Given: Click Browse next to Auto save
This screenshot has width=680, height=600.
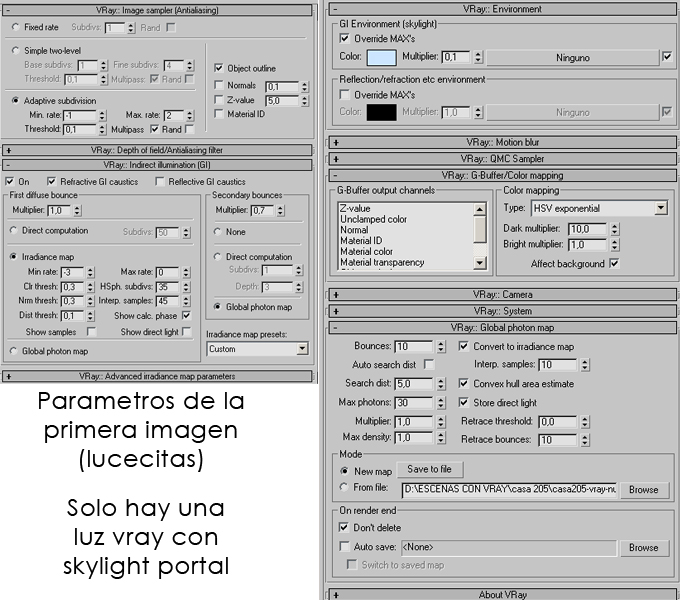Looking at the screenshot, I should (x=644, y=548).
